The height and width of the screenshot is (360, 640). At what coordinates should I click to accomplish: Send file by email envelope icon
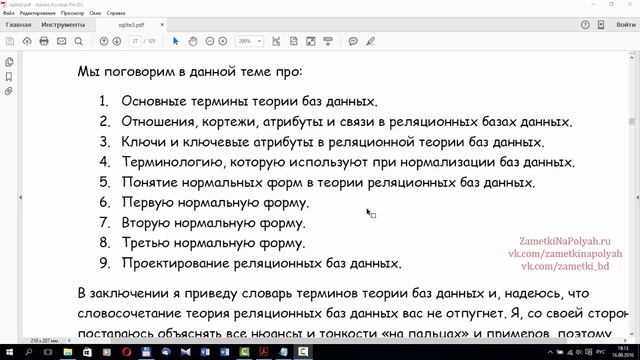61,41
